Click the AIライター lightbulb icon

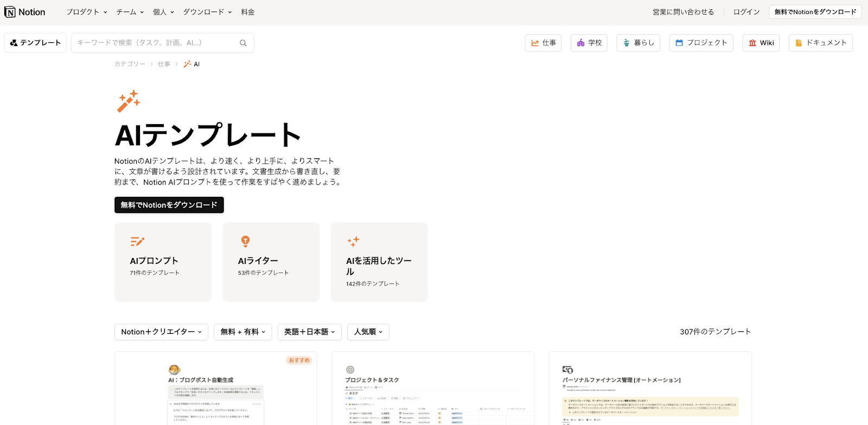(x=245, y=241)
